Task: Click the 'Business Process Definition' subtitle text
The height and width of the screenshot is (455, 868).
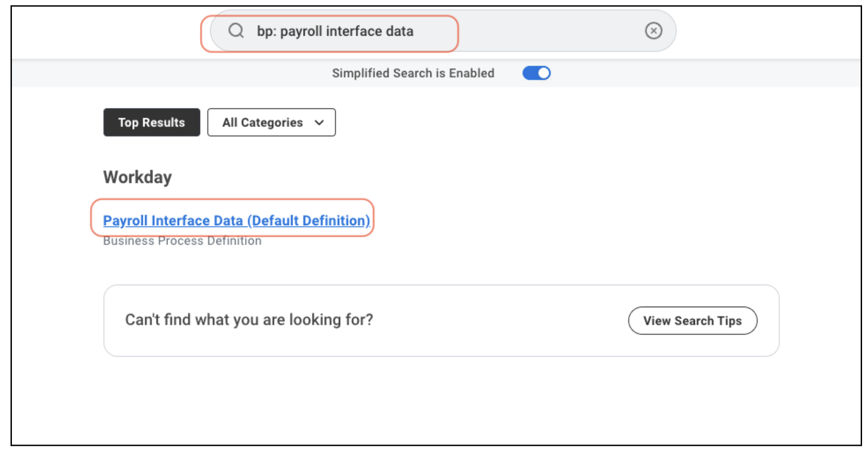Action: [x=182, y=241]
